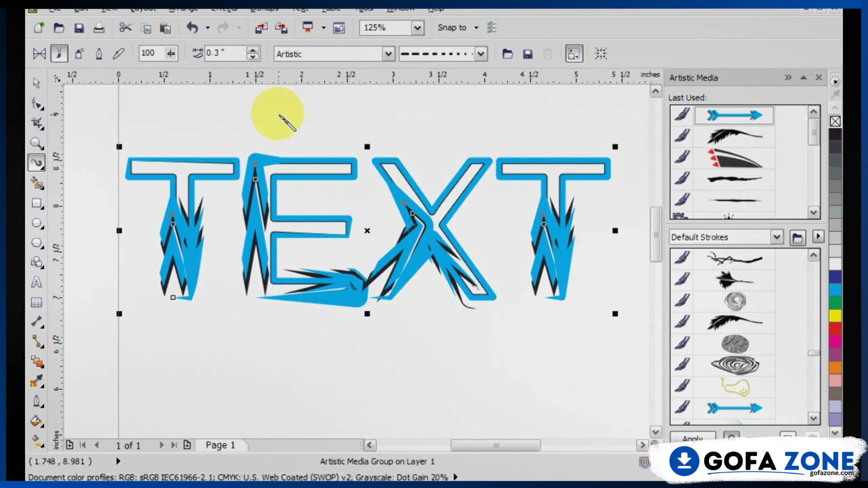The width and height of the screenshot is (868, 488).
Task: Pick the red swatch in color palette
Action: click(835, 328)
